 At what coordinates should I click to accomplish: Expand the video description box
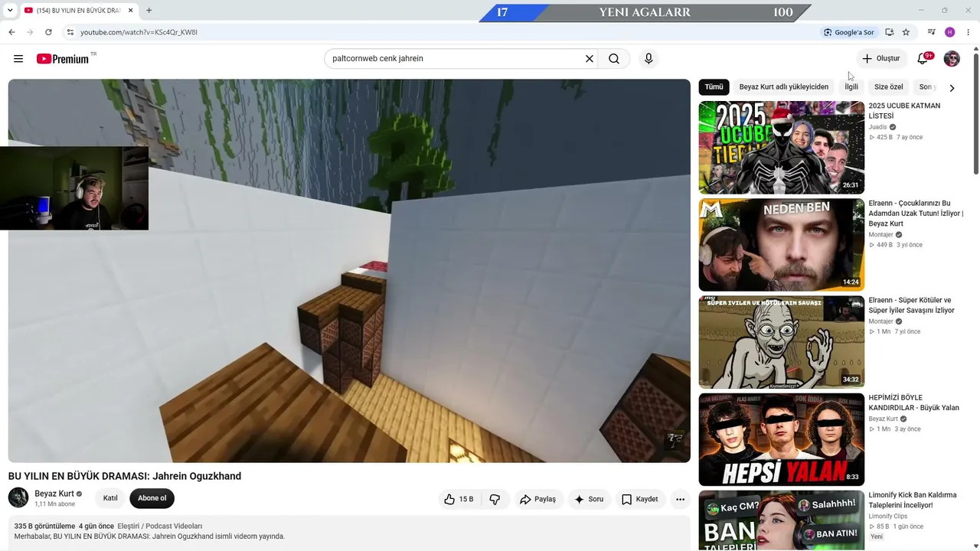pyautogui.click(x=349, y=532)
